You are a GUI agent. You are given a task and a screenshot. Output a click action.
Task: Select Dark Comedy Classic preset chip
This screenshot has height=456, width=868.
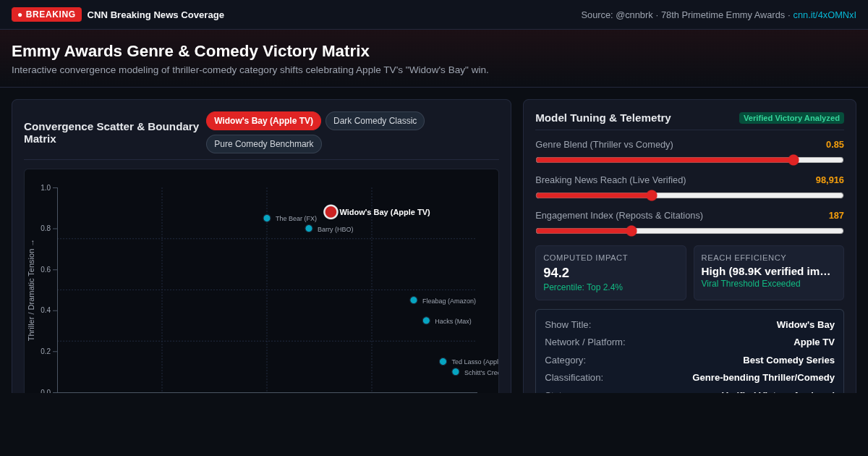[375, 121]
